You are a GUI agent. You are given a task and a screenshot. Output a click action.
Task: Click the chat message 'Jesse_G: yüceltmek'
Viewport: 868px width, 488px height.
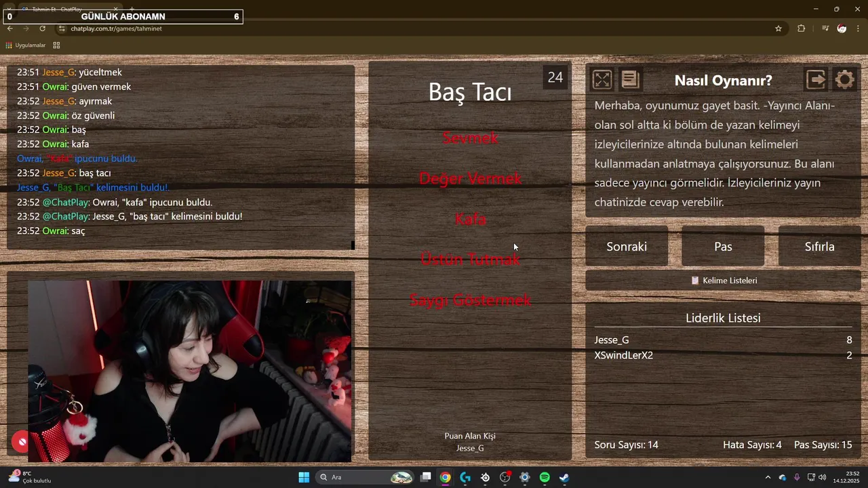tap(69, 72)
